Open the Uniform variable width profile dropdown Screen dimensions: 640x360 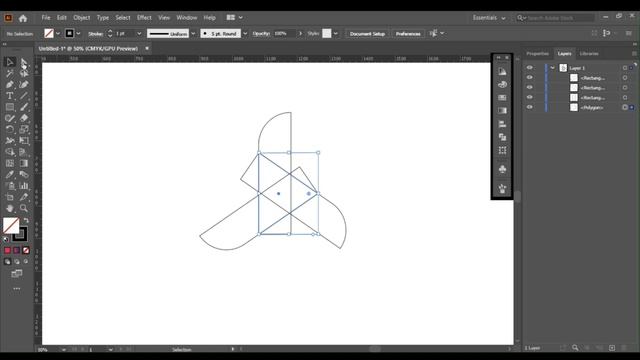[x=193, y=33]
